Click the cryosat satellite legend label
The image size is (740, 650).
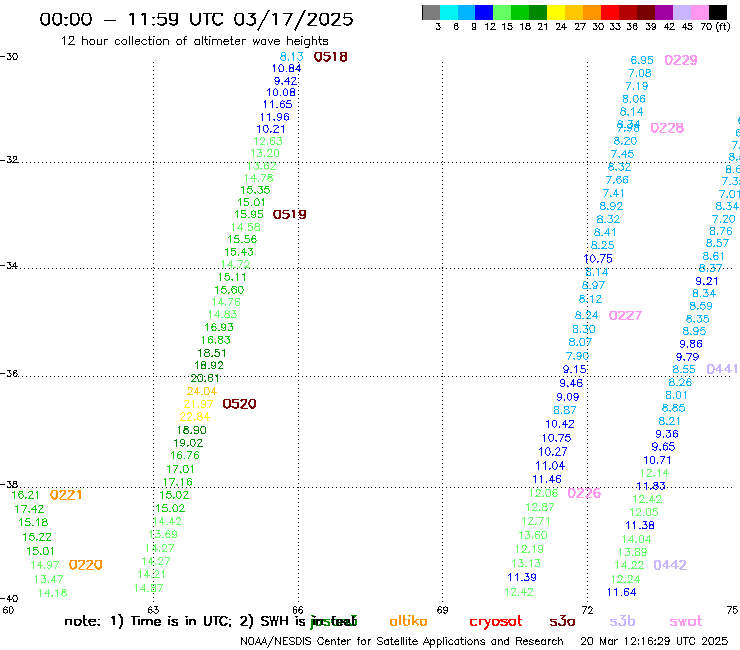[x=496, y=622]
